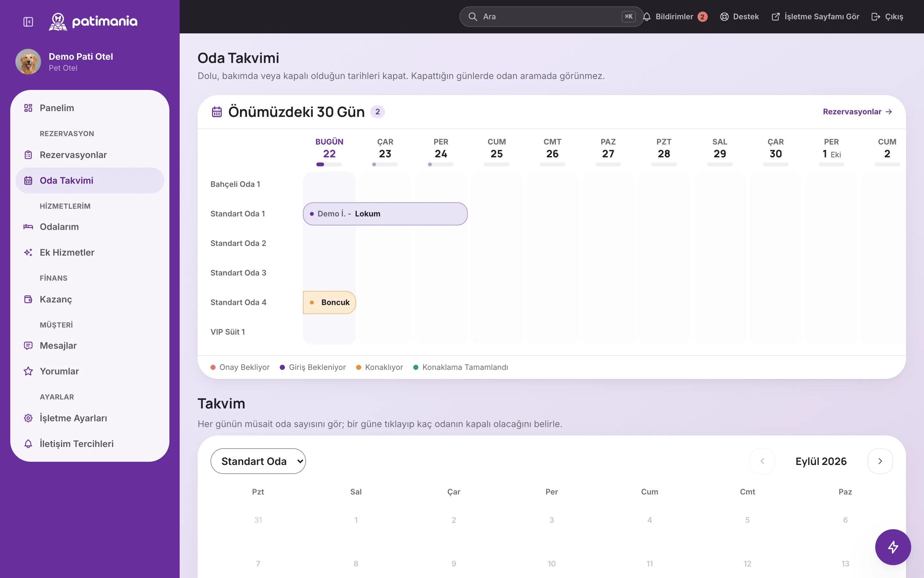Click the Yorumlar star icon
Image resolution: width=924 pixels, height=578 pixels.
pos(28,371)
